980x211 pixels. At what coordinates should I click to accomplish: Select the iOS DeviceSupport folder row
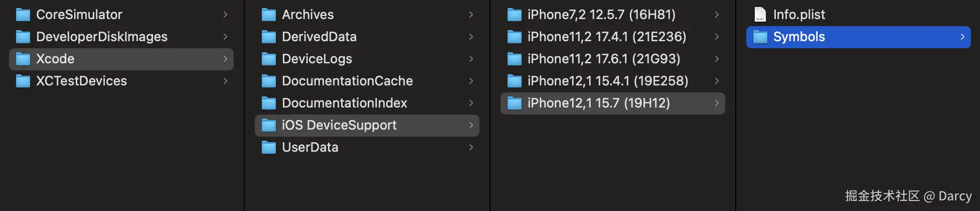click(339, 126)
